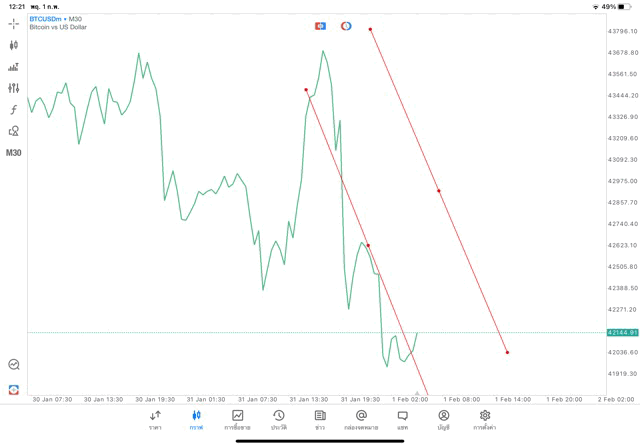Tap the current price label 42144.91
Image resolution: width=640 pixels, height=447 pixels.
tap(621, 332)
